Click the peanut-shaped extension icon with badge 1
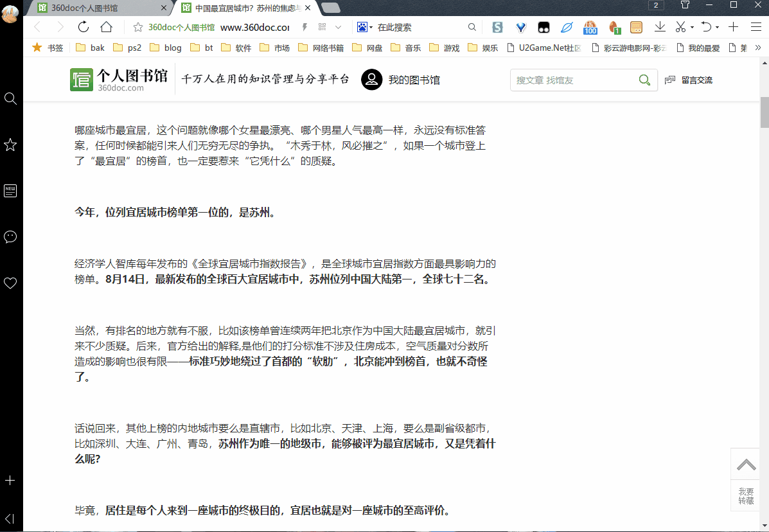The image size is (769, 532). pos(614,28)
